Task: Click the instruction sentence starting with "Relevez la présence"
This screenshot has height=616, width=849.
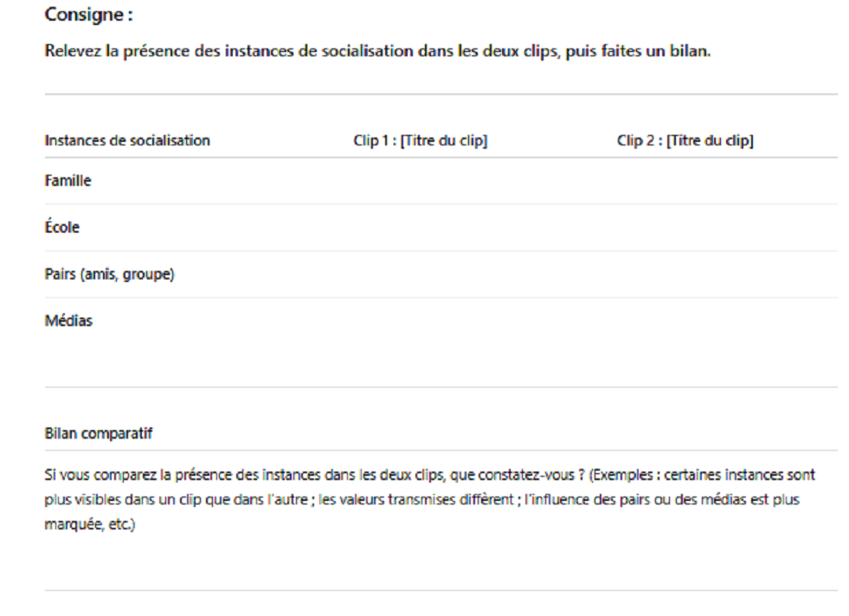Action: coord(377,51)
